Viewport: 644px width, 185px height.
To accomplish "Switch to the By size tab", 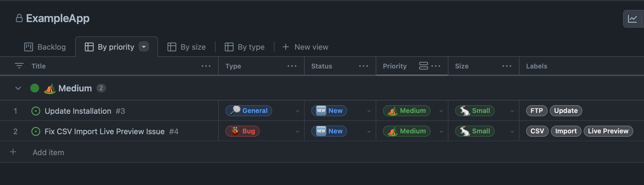I will [187, 47].
